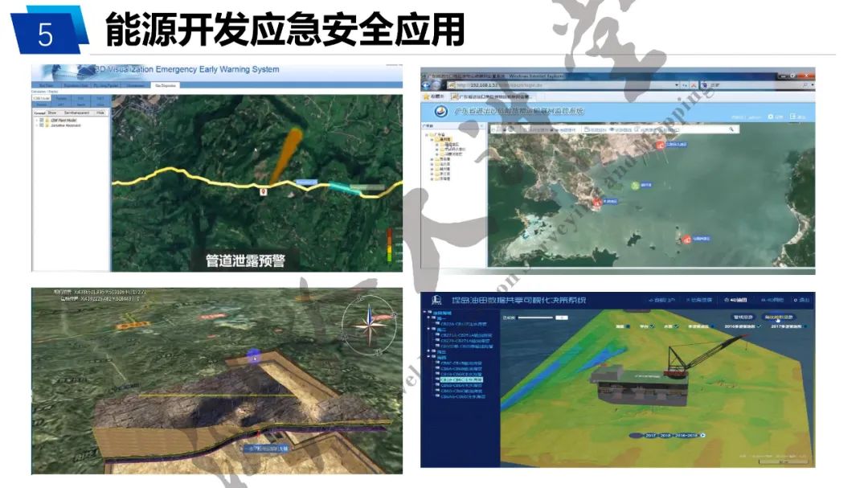Click the round logo of the port monitoring system

point(440,111)
